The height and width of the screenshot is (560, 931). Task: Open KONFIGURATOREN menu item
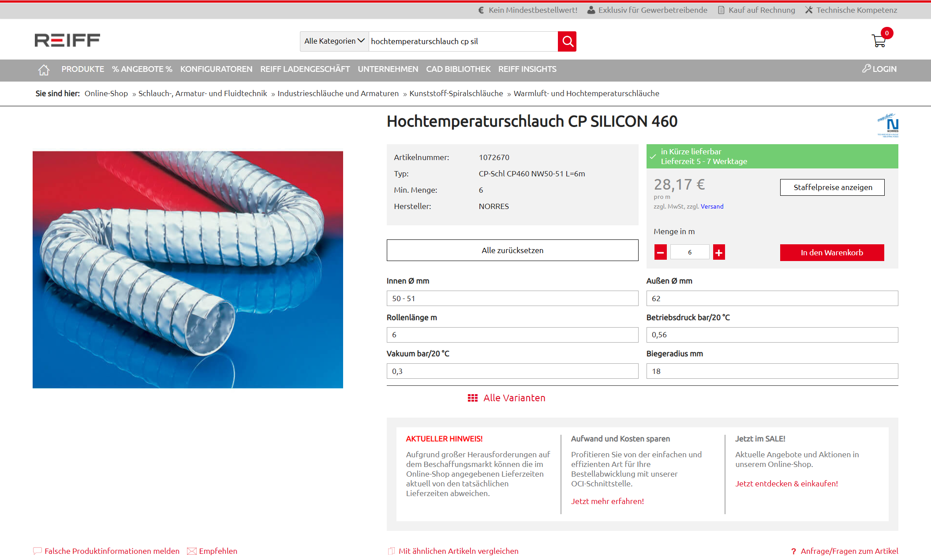coord(216,69)
